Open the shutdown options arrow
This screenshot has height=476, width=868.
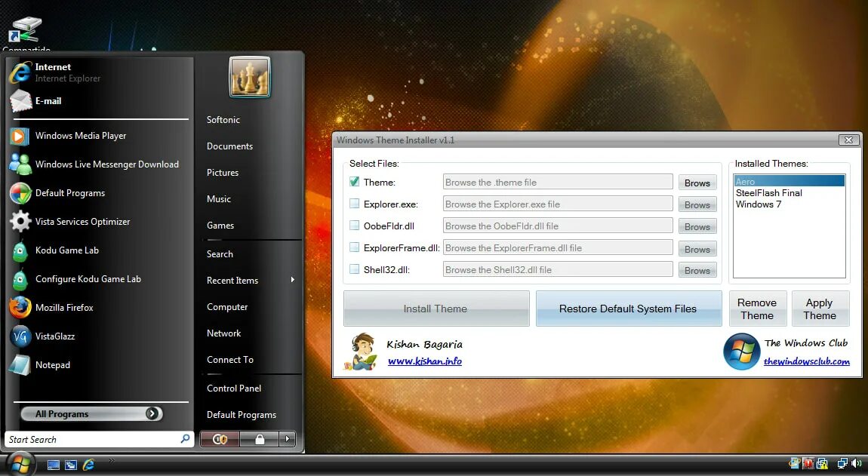coord(287,440)
